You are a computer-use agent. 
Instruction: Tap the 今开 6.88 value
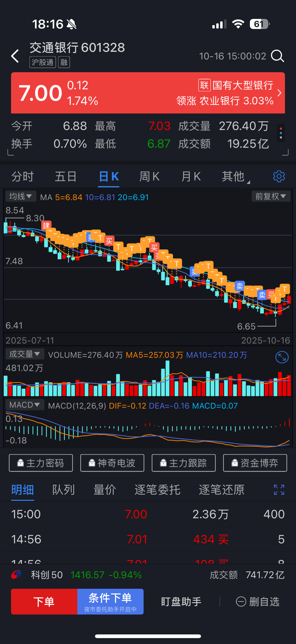(x=75, y=126)
